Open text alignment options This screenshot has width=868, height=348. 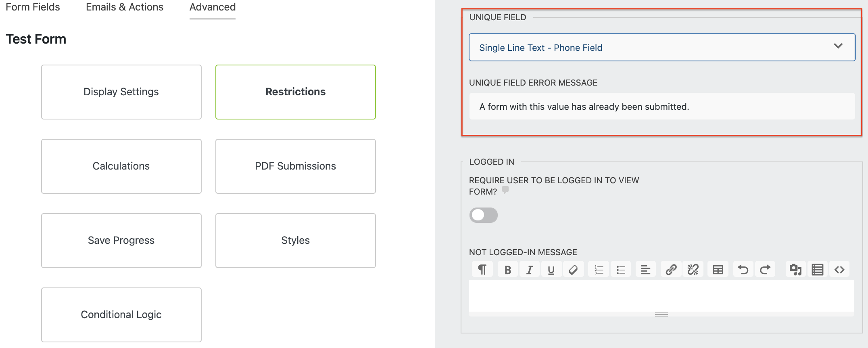(x=646, y=269)
